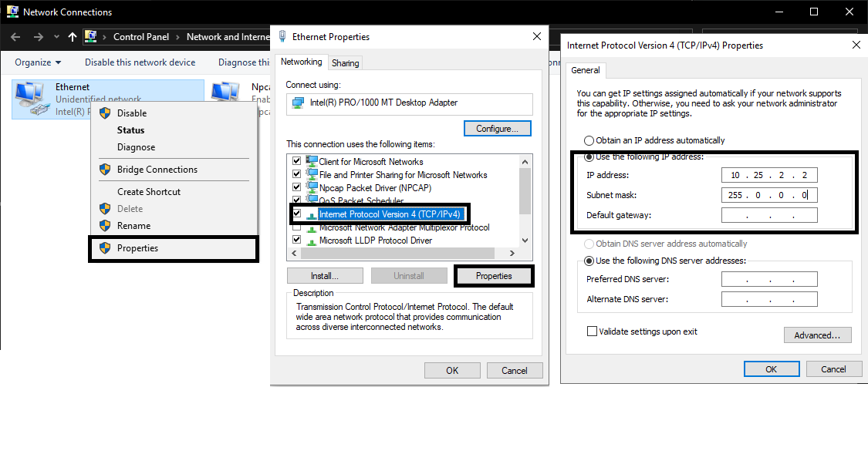Click the back navigation arrow
The image size is (868, 461).
click(x=16, y=37)
